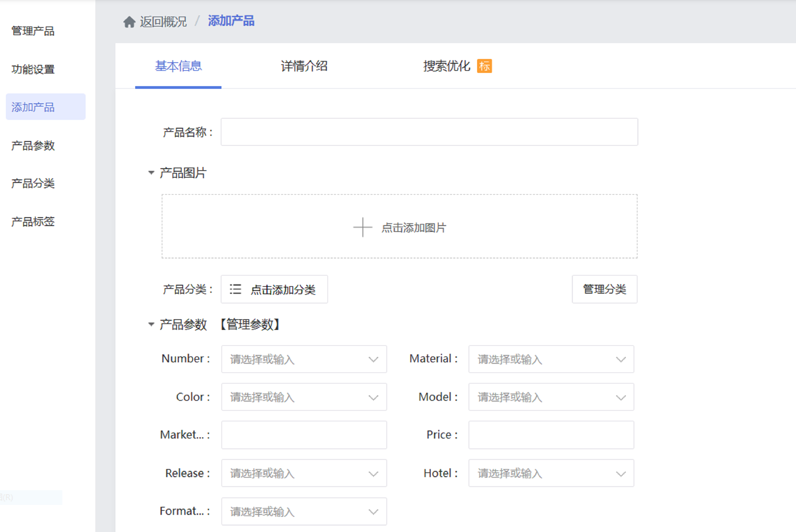796x532 pixels.
Task: Click the home icon in breadcrumb
Action: [129, 22]
